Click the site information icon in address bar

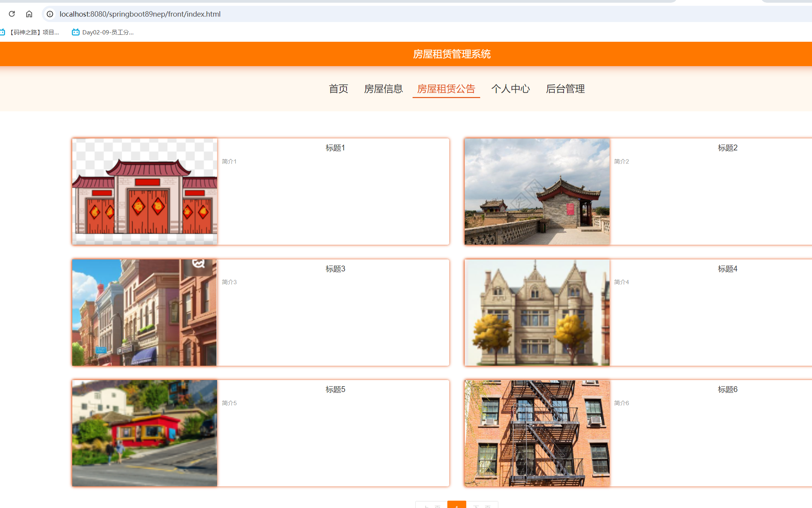coord(50,14)
